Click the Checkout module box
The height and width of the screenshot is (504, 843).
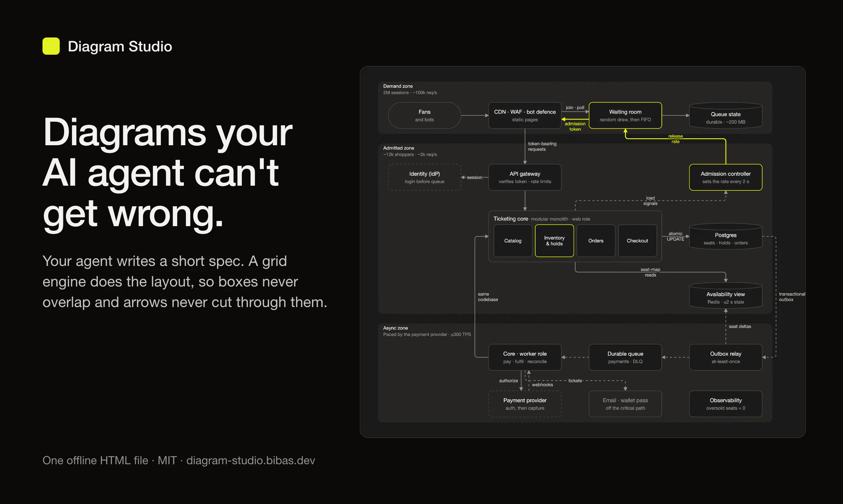tap(637, 240)
